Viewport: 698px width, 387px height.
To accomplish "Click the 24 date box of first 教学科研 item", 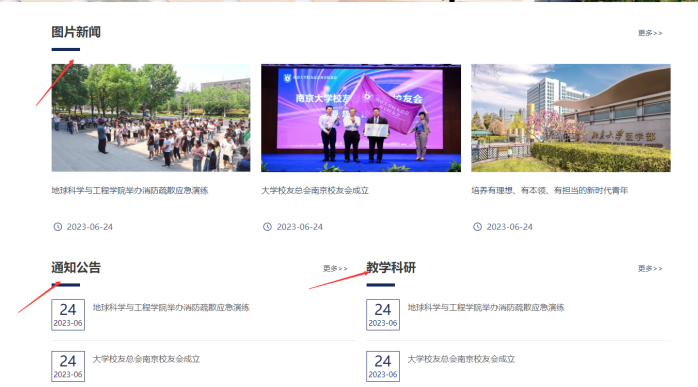I will [383, 315].
